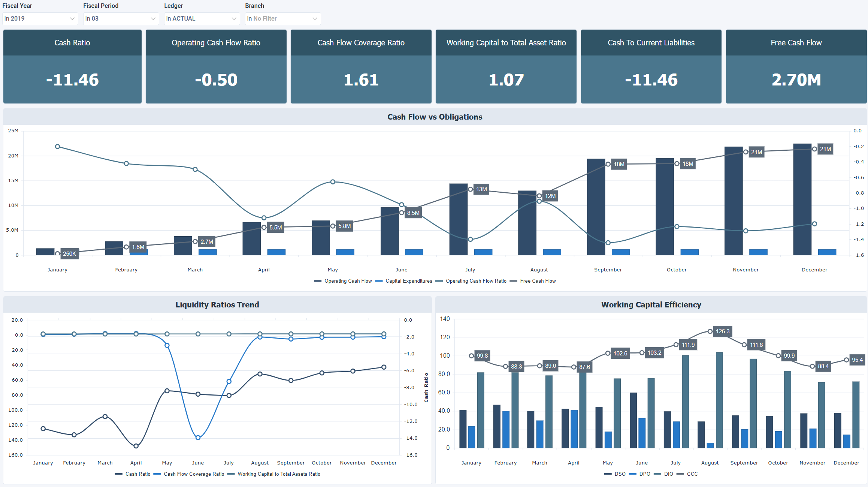Open the Branch filter dropdown
Image resolution: width=868 pixels, height=487 pixels.
[282, 18]
